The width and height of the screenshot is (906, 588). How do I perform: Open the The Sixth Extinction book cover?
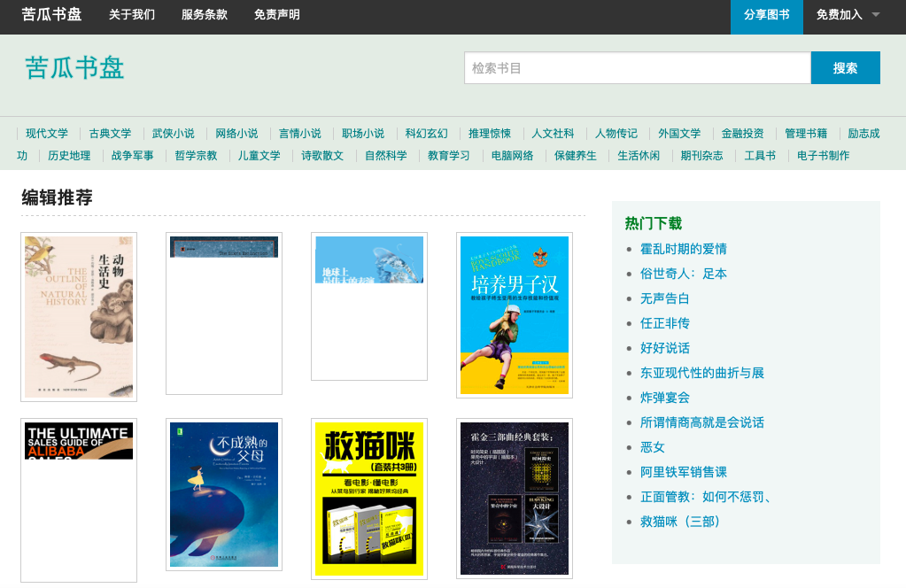coord(224,313)
